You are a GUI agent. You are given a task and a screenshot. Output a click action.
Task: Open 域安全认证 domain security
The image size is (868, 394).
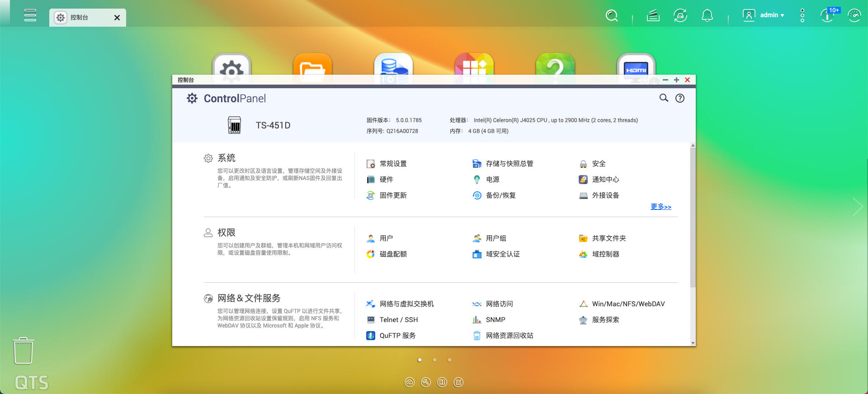click(x=496, y=254)
